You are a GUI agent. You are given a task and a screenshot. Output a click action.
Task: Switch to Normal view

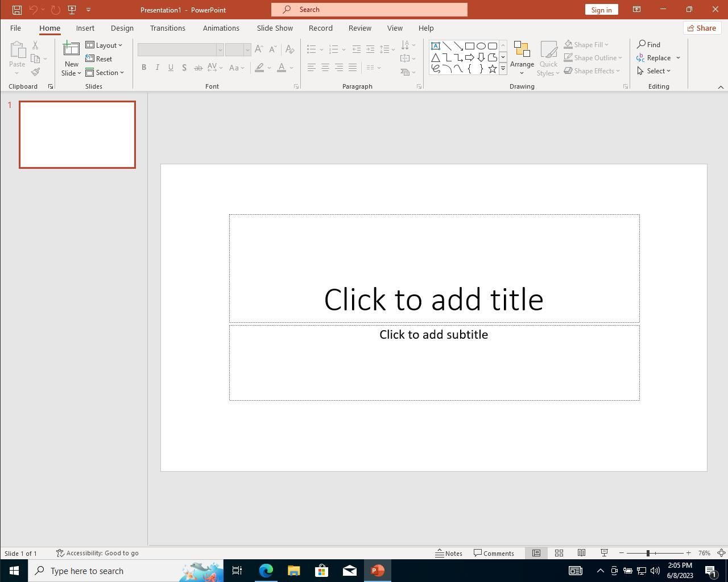(536, 553)
